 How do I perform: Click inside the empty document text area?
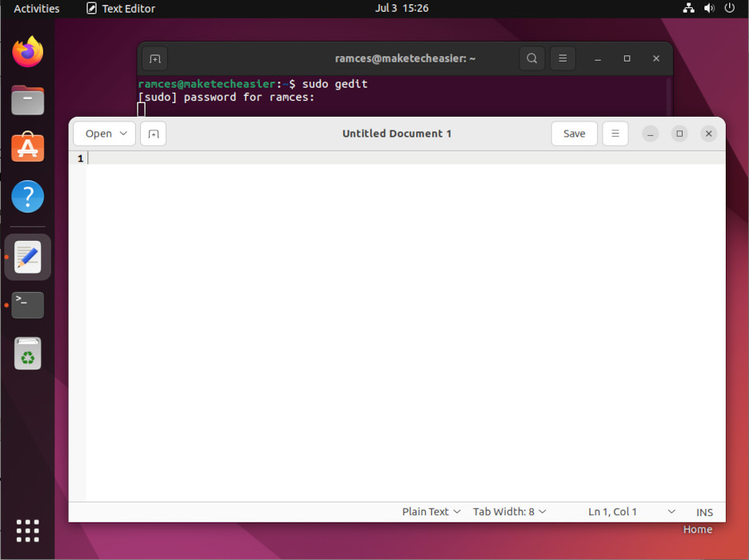400,320
